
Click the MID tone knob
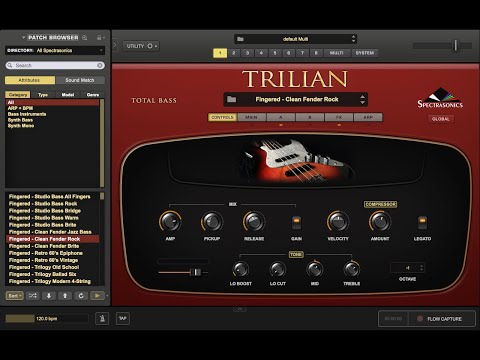pos(315,269)
